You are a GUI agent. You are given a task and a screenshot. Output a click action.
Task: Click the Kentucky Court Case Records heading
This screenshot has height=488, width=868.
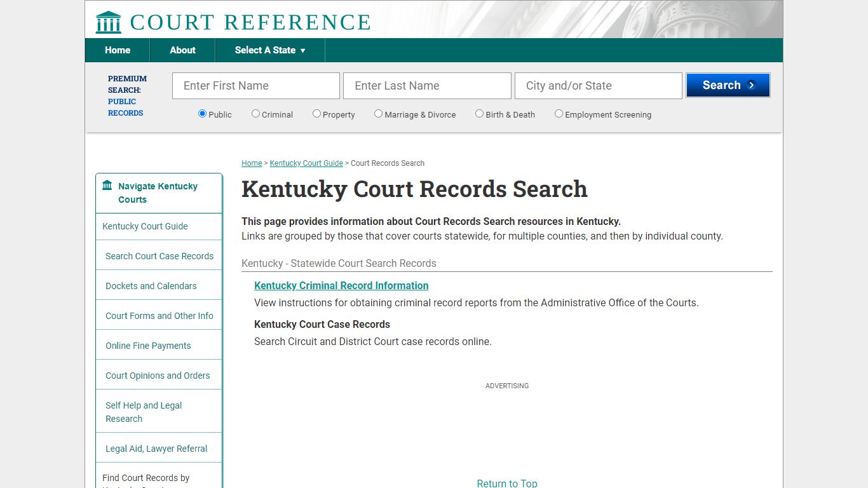coord(322,325)
